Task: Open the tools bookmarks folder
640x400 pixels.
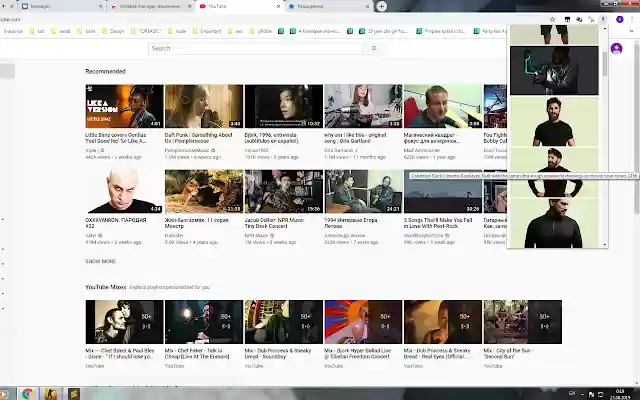Action: pos(86,31)
